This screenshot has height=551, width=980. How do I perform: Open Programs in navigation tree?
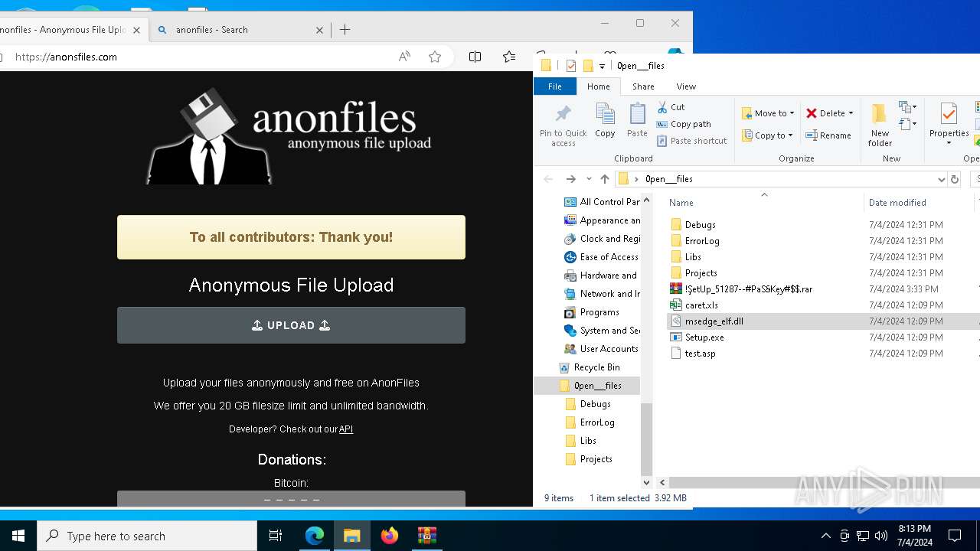click(599, 312)
